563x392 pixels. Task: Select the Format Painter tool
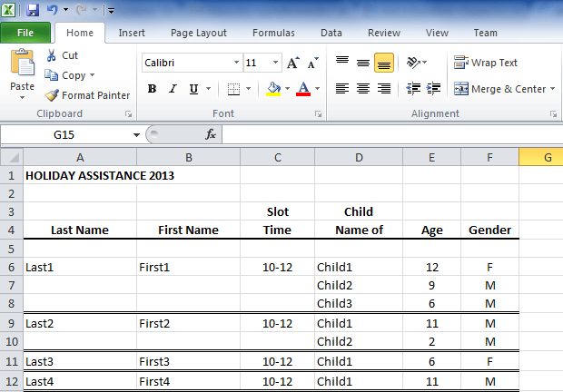(88, 95)
